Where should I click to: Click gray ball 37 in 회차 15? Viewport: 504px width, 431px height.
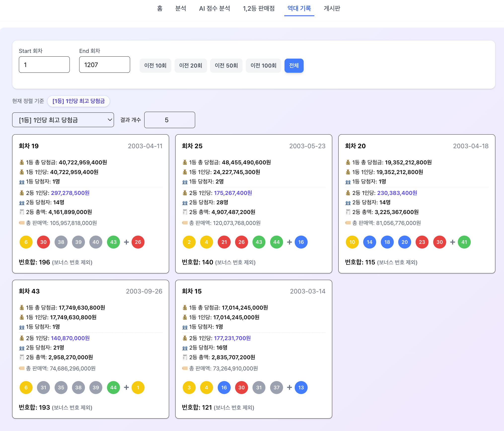[277, 388]
